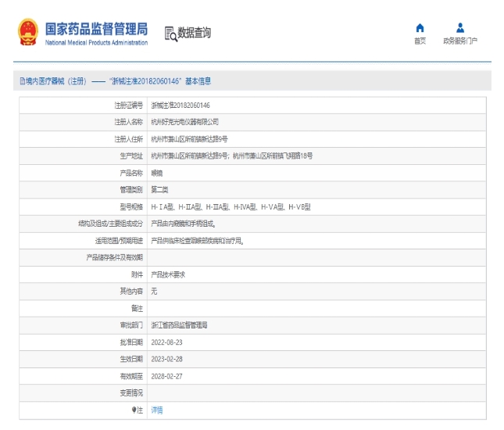Click the 数据查询 search document icon

pos(170,33)
